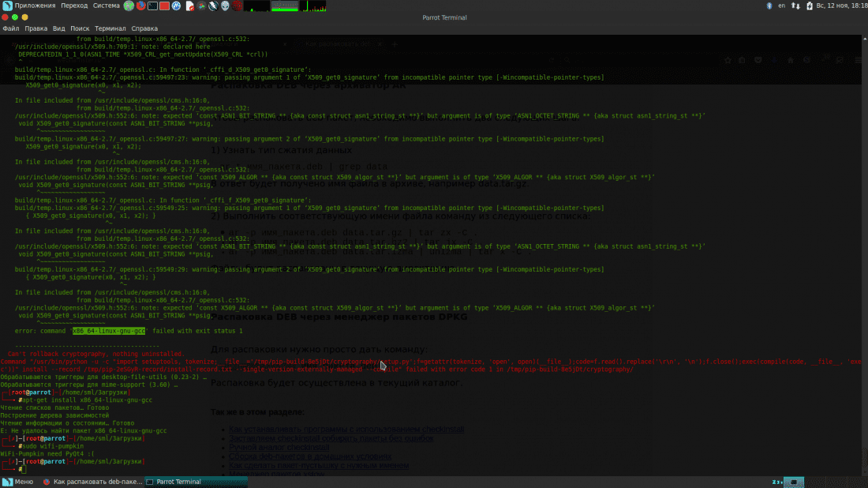Click the pale alien head launcher icon
This screenshot has height=488, width=868.
226,6
